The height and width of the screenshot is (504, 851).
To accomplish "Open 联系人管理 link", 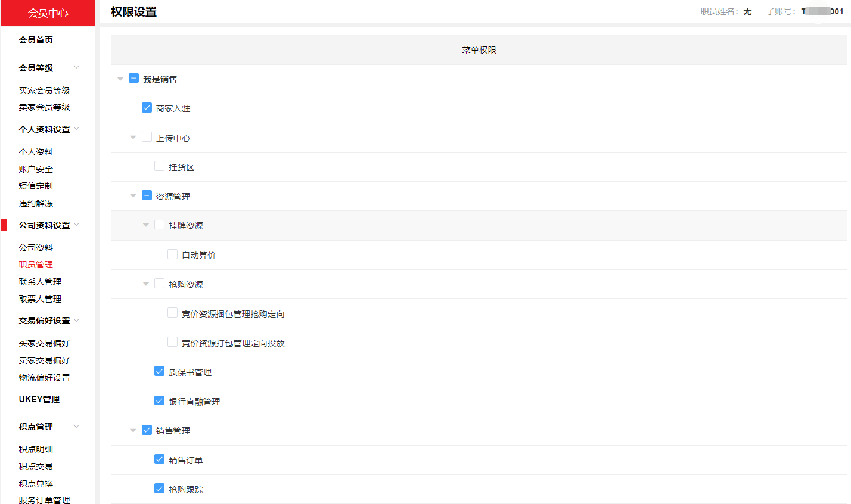I will click(40, 282).
